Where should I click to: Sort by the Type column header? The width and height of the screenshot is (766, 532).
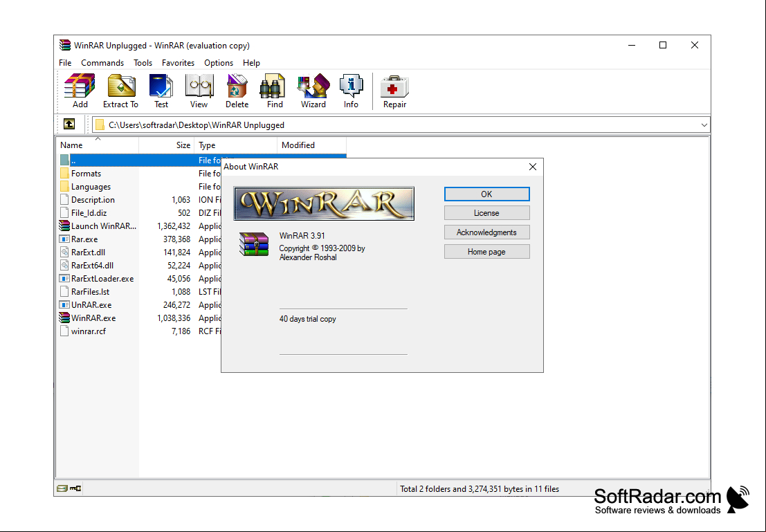tap(235, 145)
